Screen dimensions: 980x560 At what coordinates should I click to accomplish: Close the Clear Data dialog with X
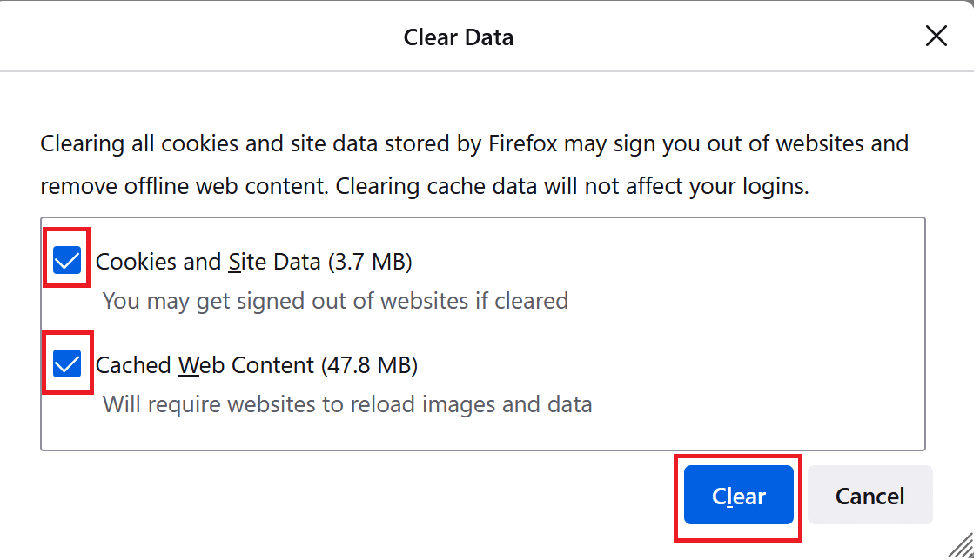[936, 36]
